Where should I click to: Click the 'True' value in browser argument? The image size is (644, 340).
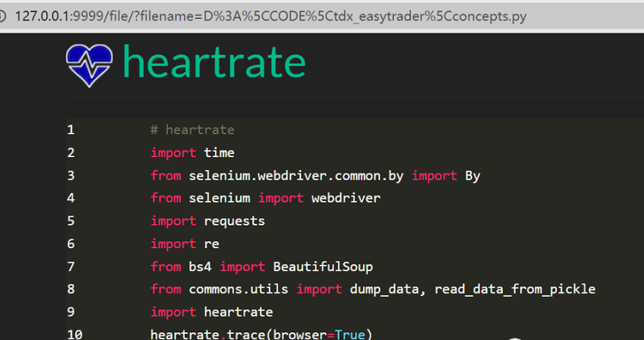click(x=350, y=334)
